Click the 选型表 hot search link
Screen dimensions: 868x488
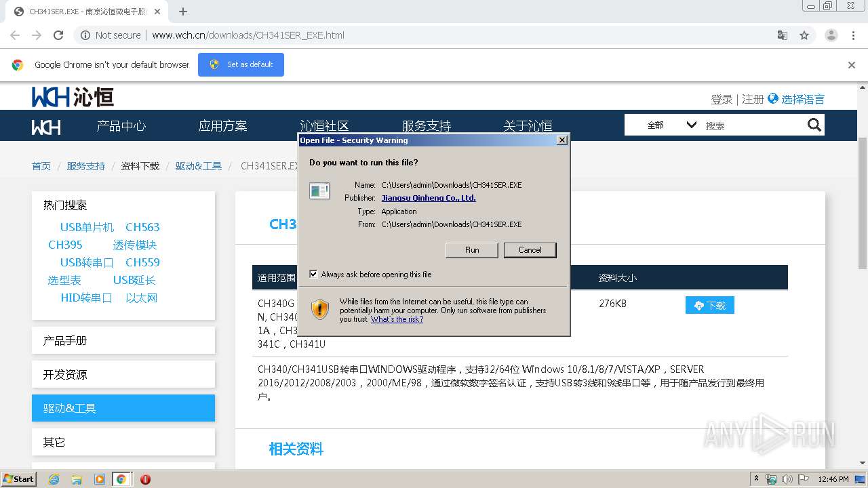64,280
